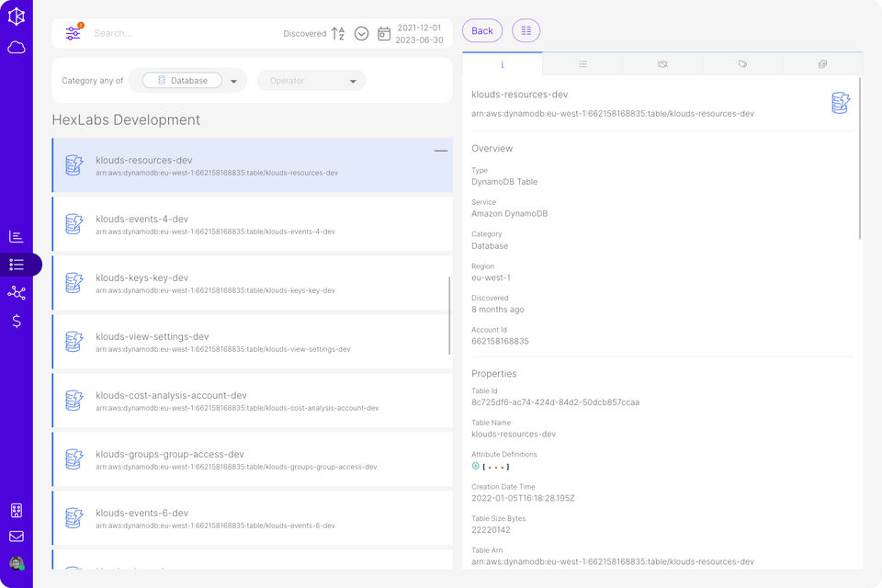882x588 pixels.
Task: Click the database icon of klouds-cost-analysis-account-dev
Action: [73, 400]
